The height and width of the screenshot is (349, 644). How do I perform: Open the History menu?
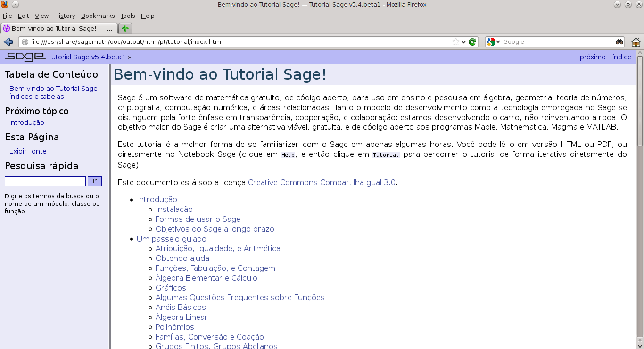[x=65, y=16]
